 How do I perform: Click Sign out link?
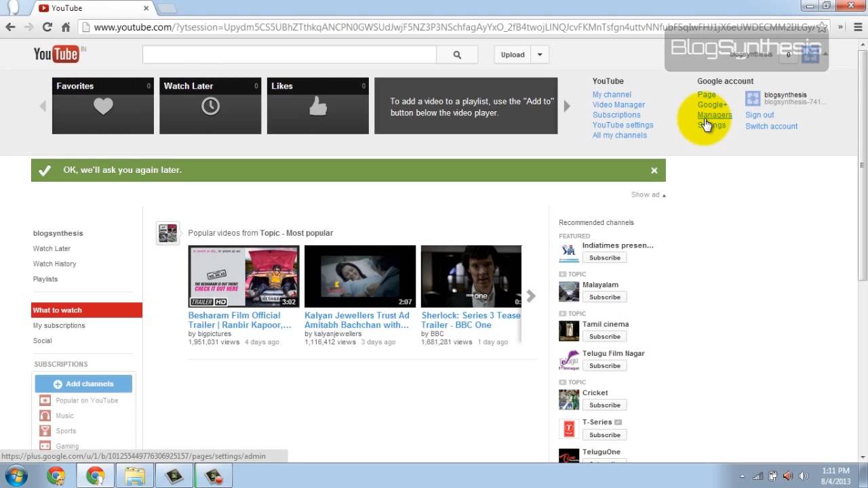(x=759, y=115)
